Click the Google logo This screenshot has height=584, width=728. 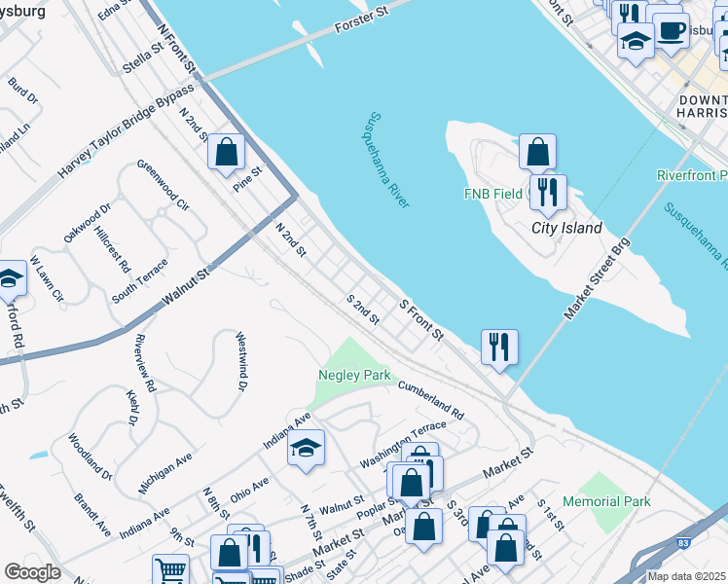point(32,572)
